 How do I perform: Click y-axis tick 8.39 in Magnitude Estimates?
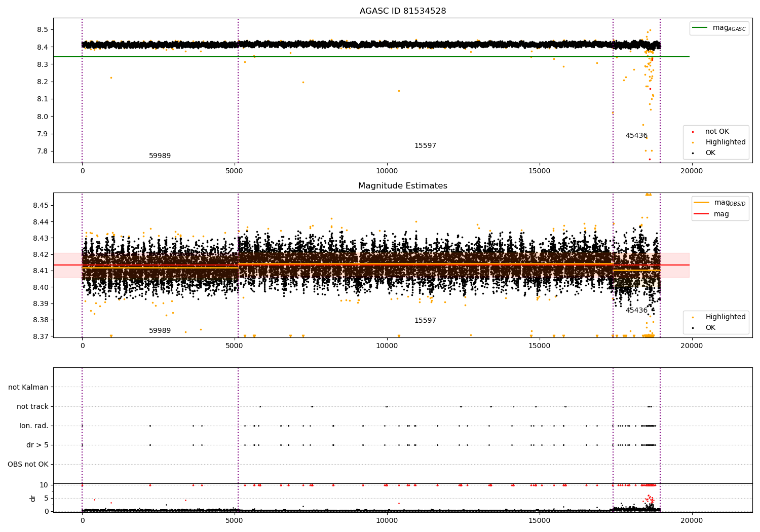(x=41, y=304)
